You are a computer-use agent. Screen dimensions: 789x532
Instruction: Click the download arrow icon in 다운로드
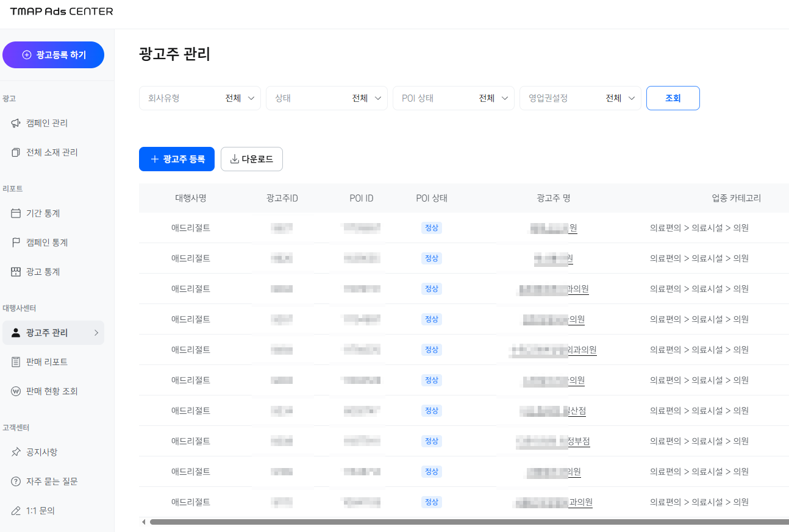[234, 159]
